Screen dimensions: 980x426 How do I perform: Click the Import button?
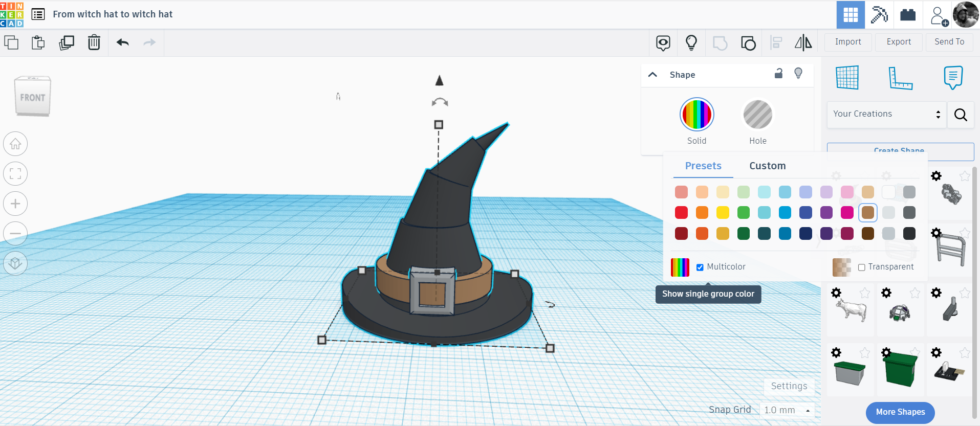848,42
